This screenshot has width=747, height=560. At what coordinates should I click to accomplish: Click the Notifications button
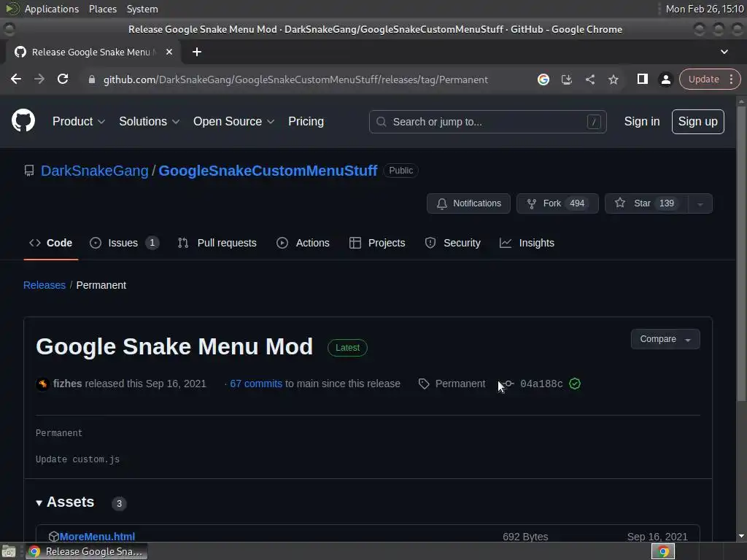tap(468, 203)
